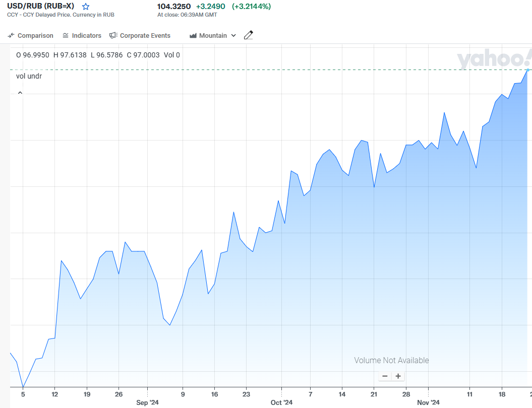
Task: Click the H 97.6138 high value
Action: [70, 55]
